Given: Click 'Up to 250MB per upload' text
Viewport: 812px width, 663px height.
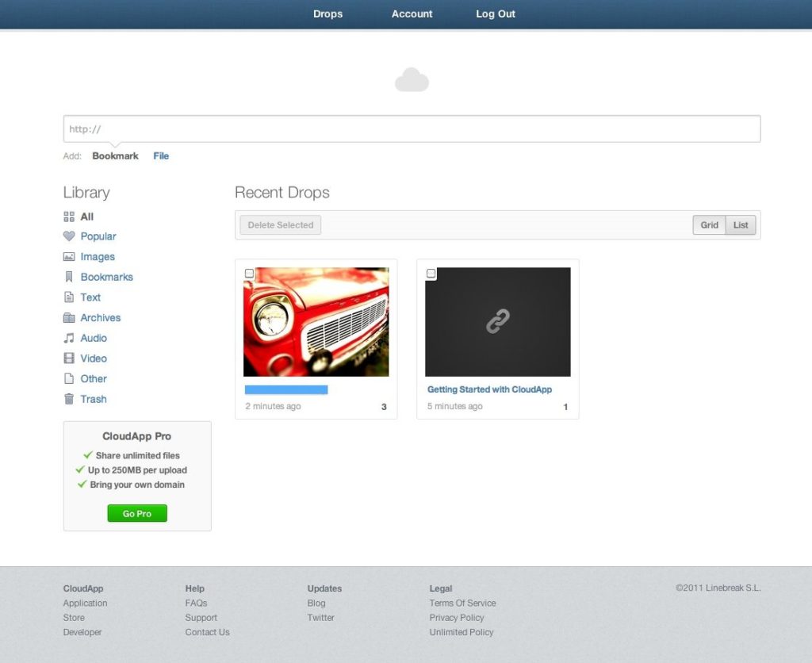Looking at the screenshot, I should point(137,469).
